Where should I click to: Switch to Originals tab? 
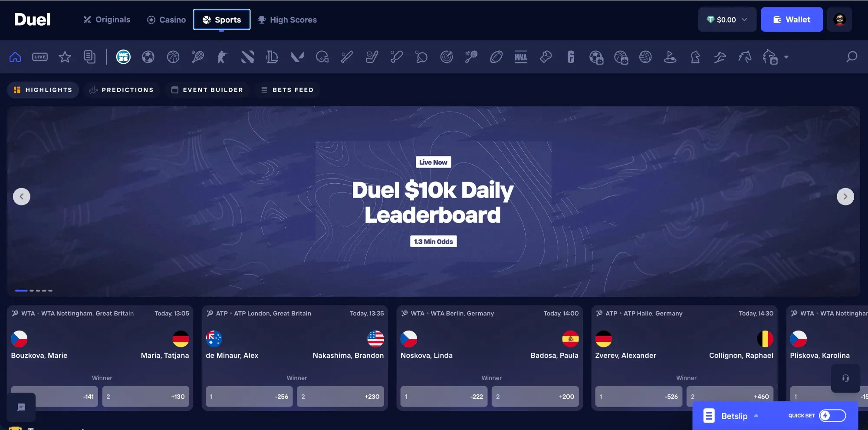click(x=107, y=20)
